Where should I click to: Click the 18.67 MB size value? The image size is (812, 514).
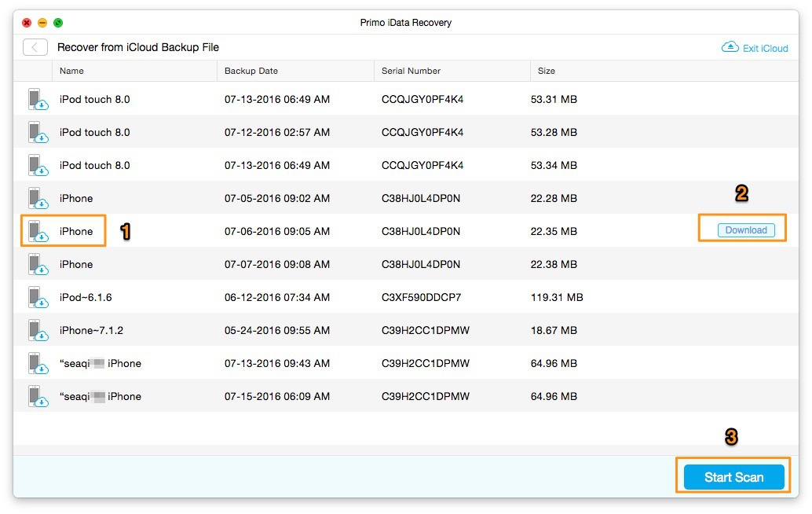click(x=554, y=331)
